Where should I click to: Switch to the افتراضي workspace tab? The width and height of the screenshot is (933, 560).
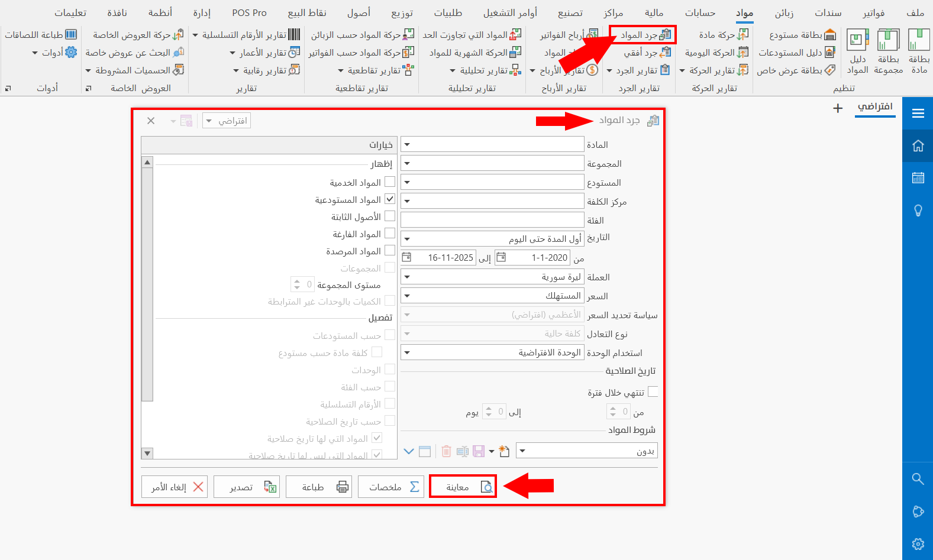(x=875, y=107)
